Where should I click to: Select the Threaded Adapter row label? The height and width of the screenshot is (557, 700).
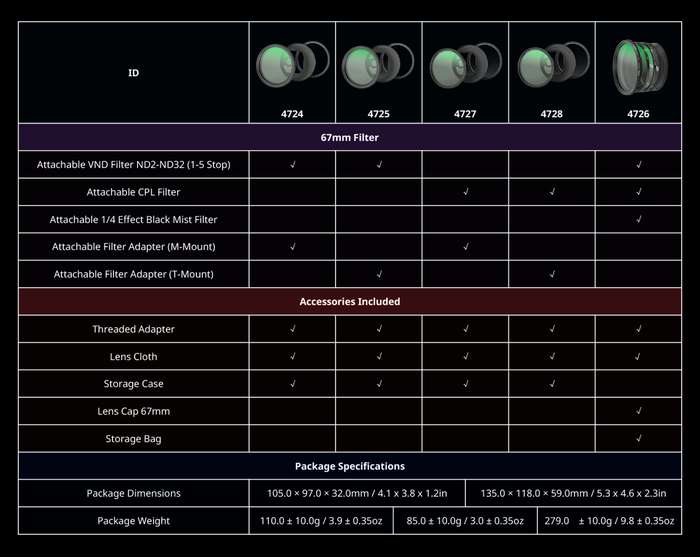tap(134, 329)
